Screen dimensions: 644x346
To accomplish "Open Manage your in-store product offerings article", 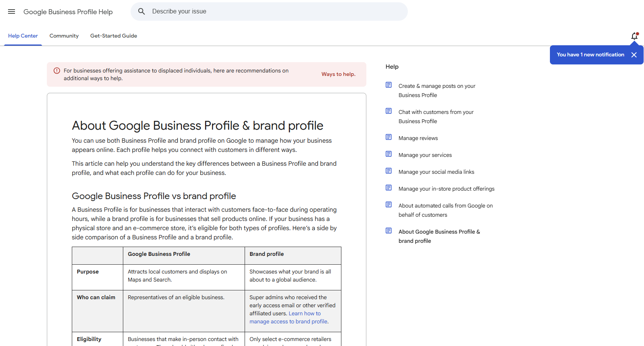I will [447, 189].
